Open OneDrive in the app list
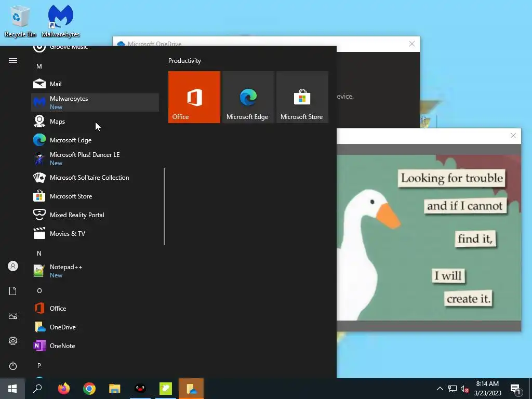532x399 pixels. pyautogui.click(x=95, y=327)
